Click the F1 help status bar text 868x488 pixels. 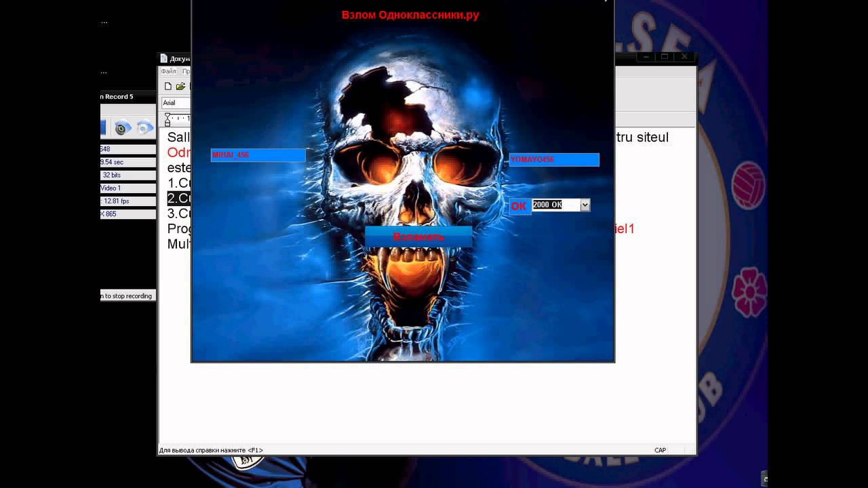point(211,450)
